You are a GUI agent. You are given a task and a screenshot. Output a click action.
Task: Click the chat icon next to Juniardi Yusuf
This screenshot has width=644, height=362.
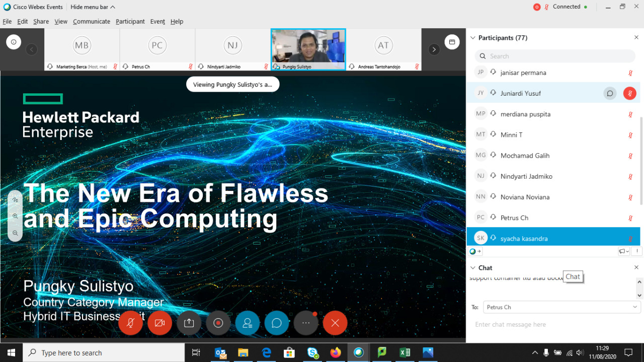tap(610, 93)
